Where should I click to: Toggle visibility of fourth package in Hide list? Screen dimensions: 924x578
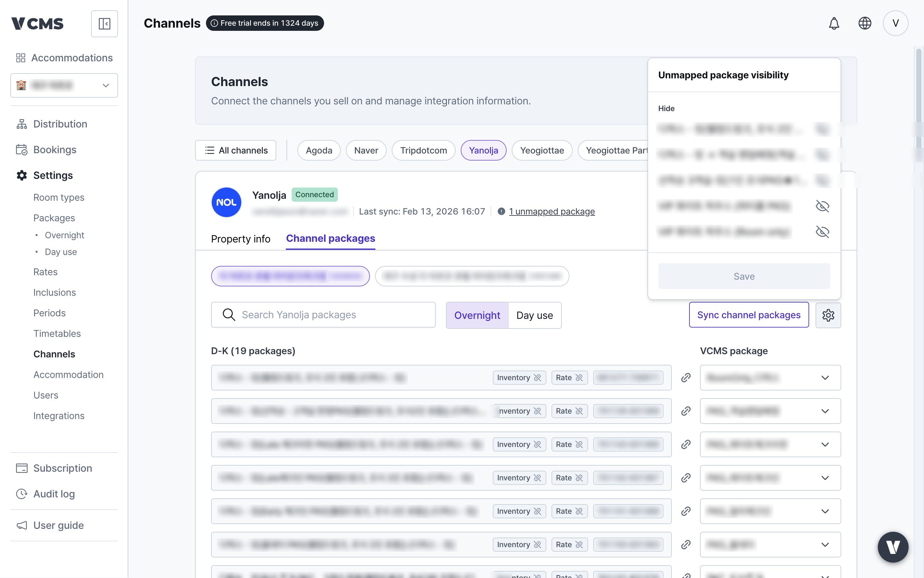(x=822, y=206)
